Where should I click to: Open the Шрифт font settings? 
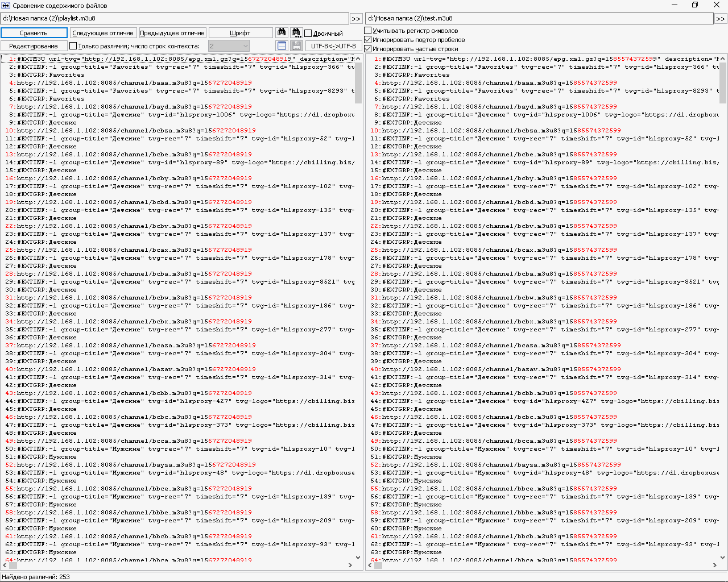(x=241, y=32)
